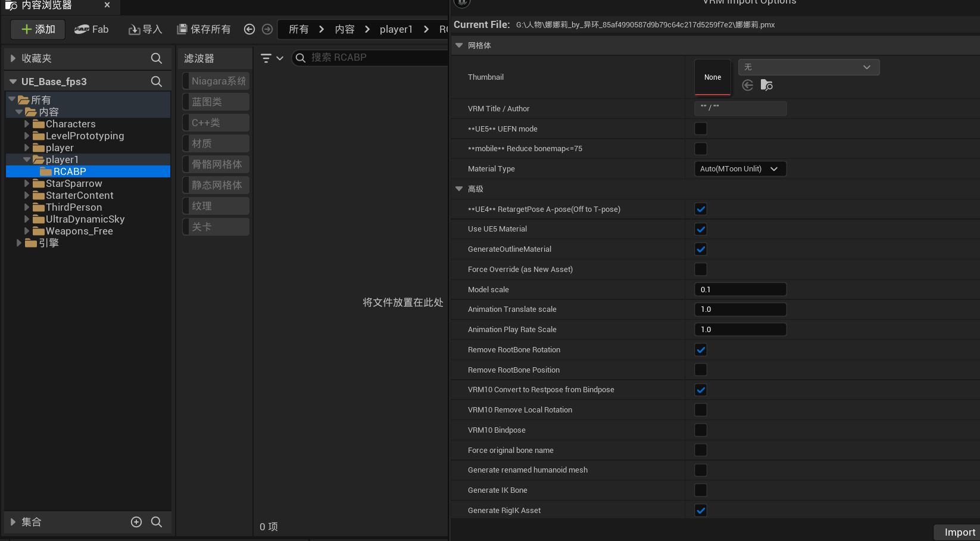980x541 pixels.
Task: Click the None thumbnail preview box
Action: (x=712, y=77)
